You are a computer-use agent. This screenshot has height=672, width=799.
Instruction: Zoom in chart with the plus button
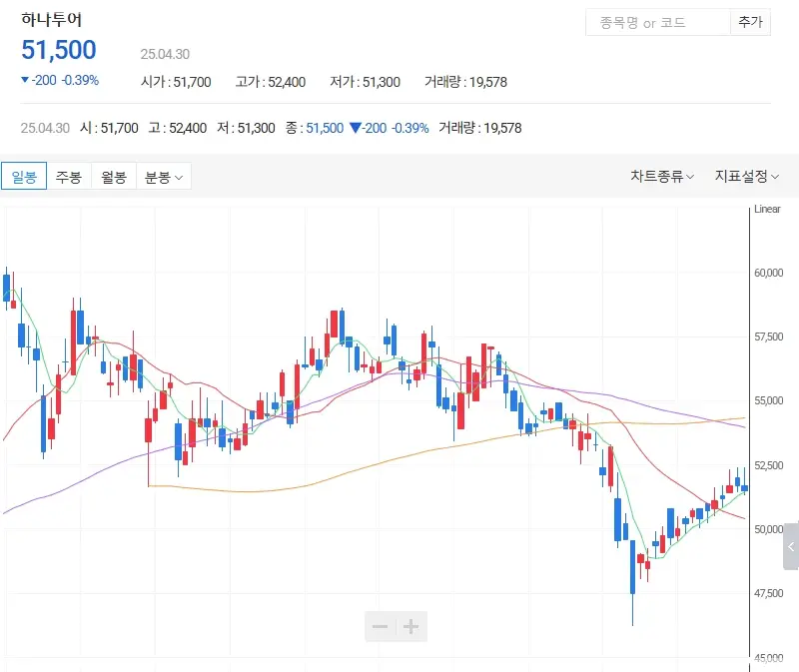coord(411,626)
